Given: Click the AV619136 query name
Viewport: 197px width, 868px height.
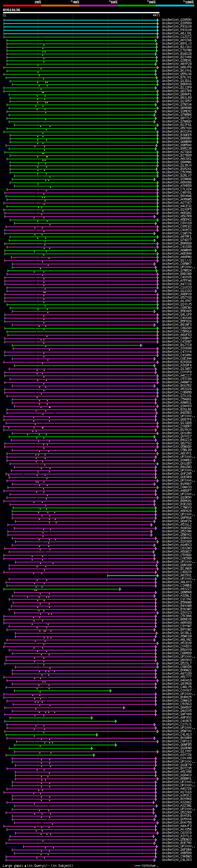Looking at the screenshot, I should (x=11, y=10).
